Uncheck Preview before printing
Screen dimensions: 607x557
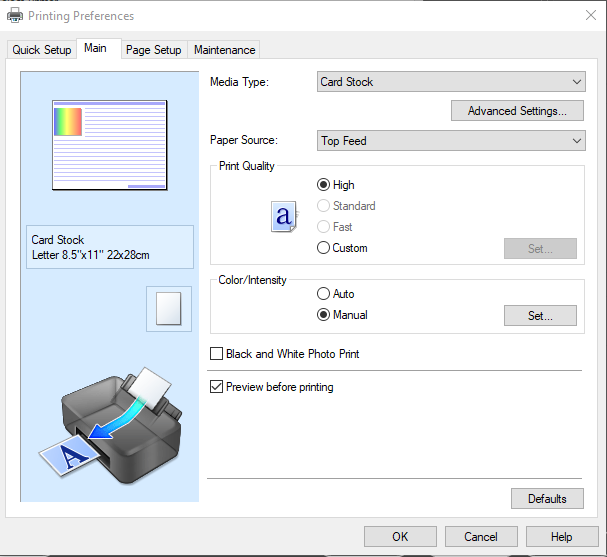[271, 387]
